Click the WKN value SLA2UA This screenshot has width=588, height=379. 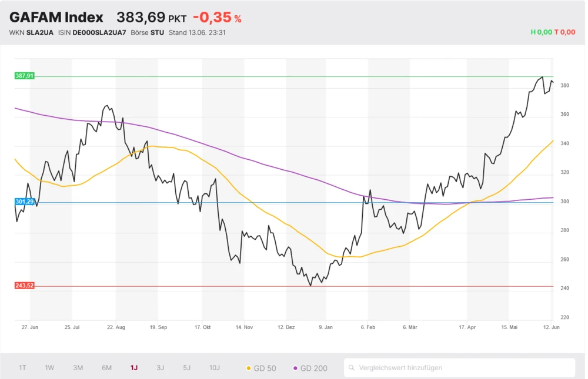[40, 32]
